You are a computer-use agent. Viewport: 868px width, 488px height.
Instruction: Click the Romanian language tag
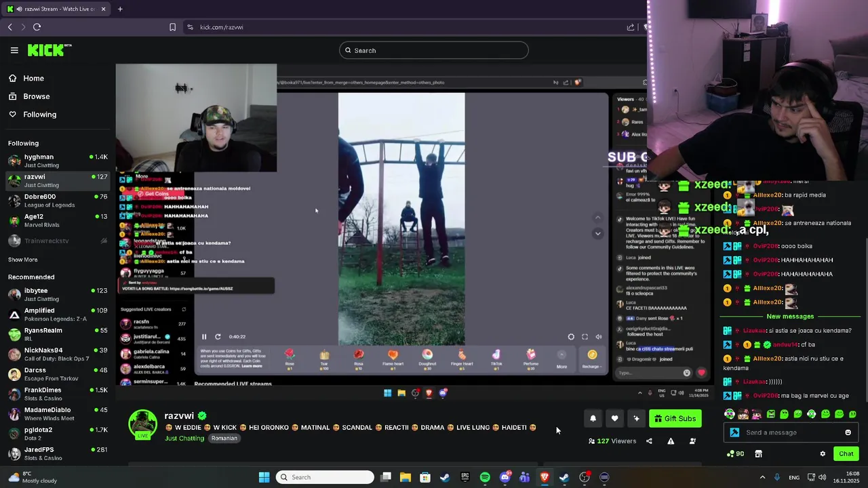tap(224, 439)
